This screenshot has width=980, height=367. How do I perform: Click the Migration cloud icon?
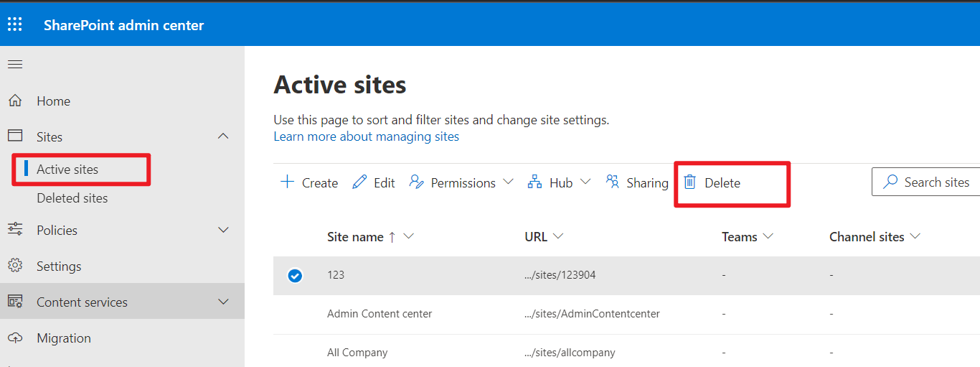coord(15,338)
